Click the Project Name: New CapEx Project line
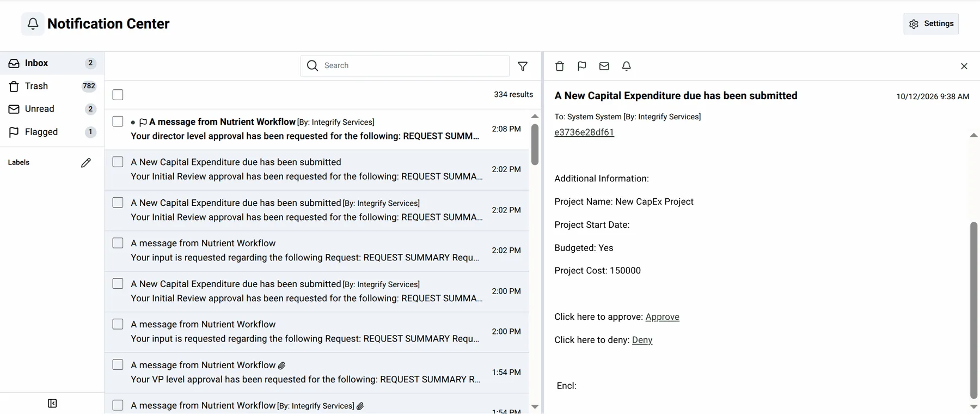This screenshot has height=414, width=980. pyautogui.click(x=624, y=202)
